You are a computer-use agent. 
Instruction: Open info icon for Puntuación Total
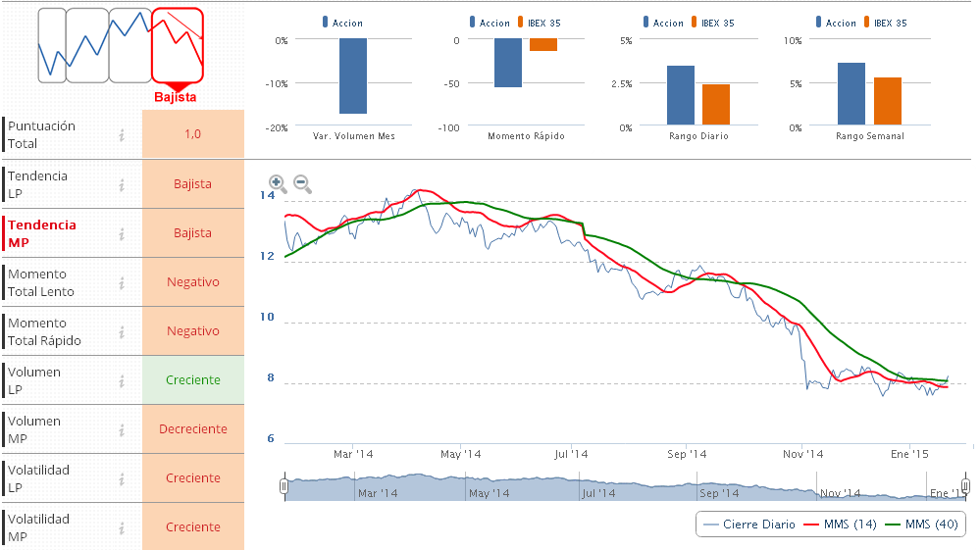(122, 135)
